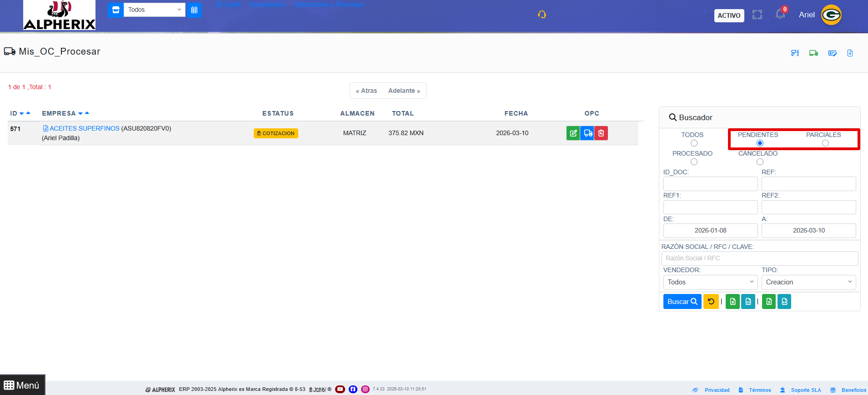Viewport: 868px width, 395px height.
Task: Click the green truck icon in page header
Action: click(x=813, y=53)
